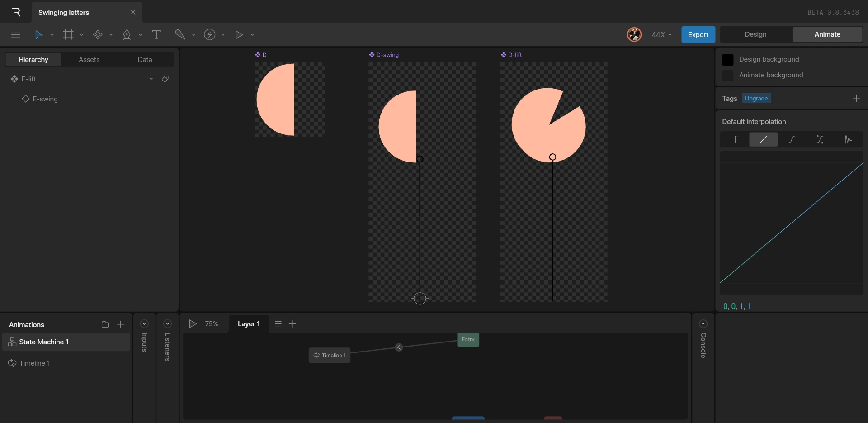Click the Upgrade tags link

tap(756, 99)
